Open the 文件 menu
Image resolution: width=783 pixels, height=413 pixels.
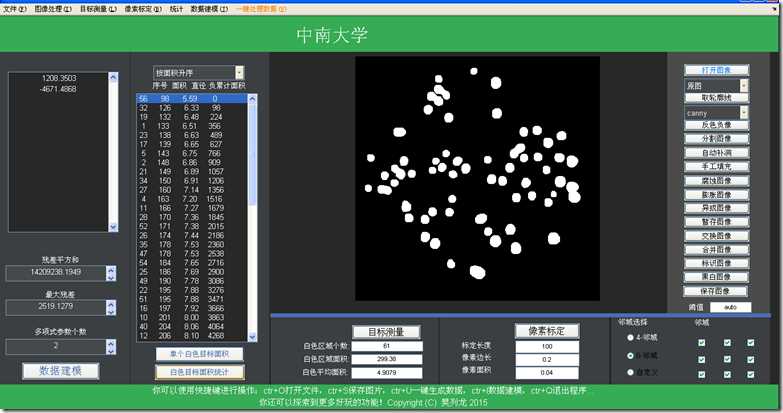[x=15, y=9]
